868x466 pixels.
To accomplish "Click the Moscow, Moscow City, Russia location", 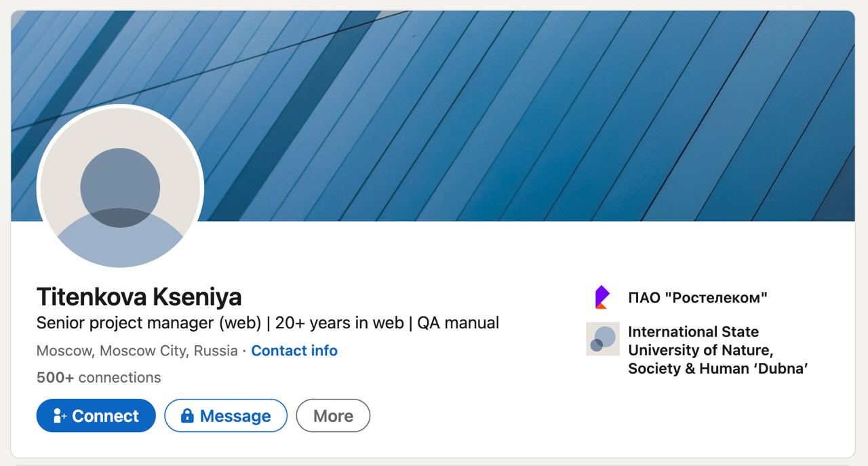I will [136, 351].
